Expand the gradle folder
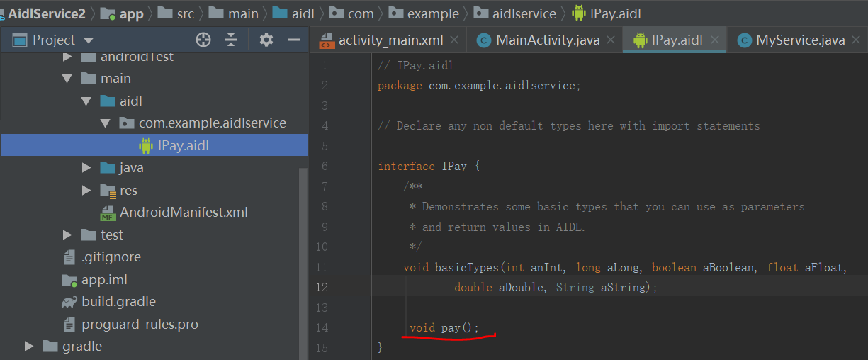868x360 pixels. [x=29, y=347]
